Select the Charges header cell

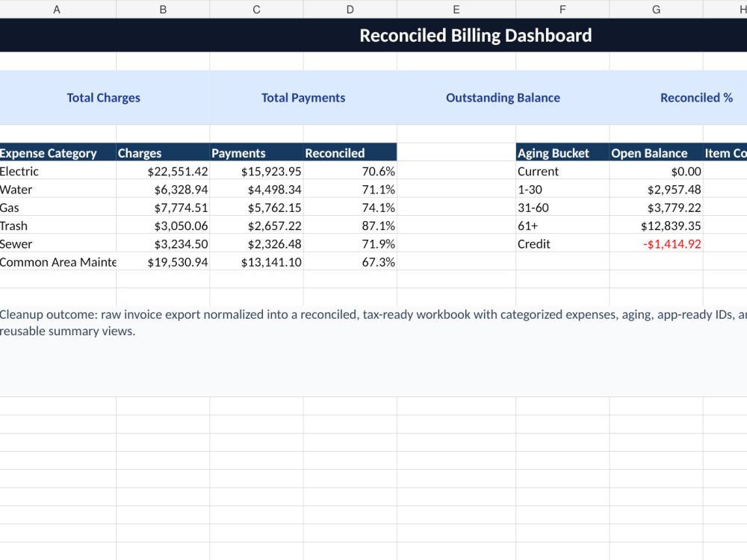(163, 152)
